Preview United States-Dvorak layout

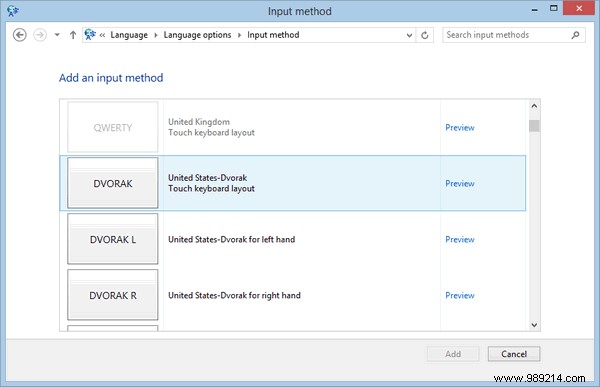pyautogui.click(x=460, y=183)
